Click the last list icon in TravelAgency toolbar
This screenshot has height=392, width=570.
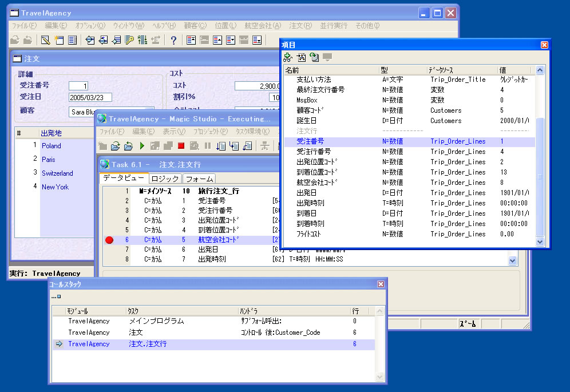257,40
